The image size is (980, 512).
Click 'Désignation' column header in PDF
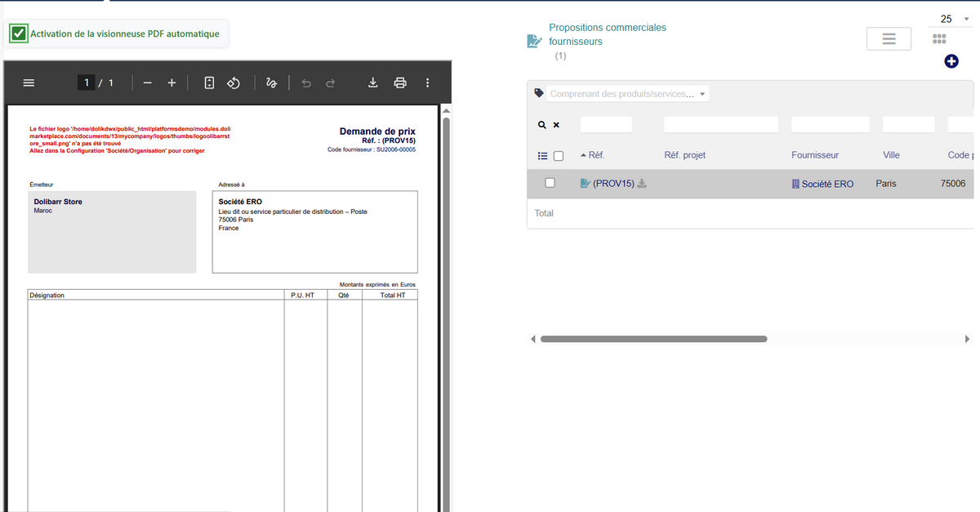47,295
